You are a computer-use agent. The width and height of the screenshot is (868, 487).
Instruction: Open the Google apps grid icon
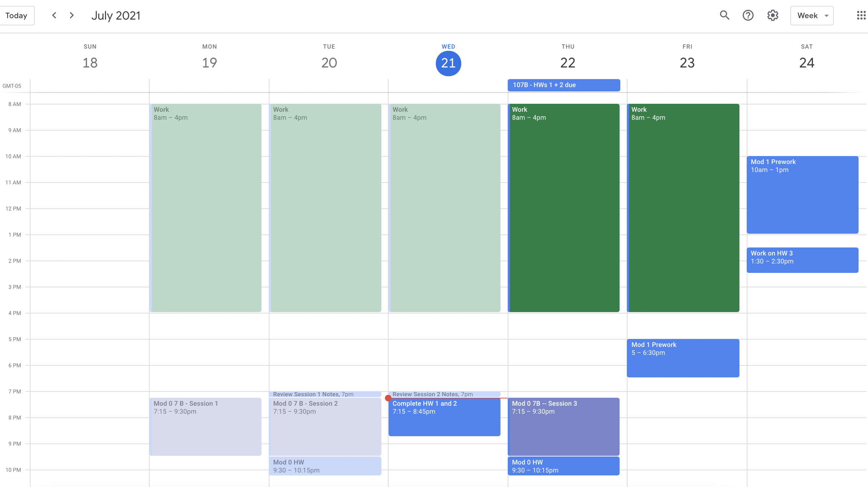point(861,15)
